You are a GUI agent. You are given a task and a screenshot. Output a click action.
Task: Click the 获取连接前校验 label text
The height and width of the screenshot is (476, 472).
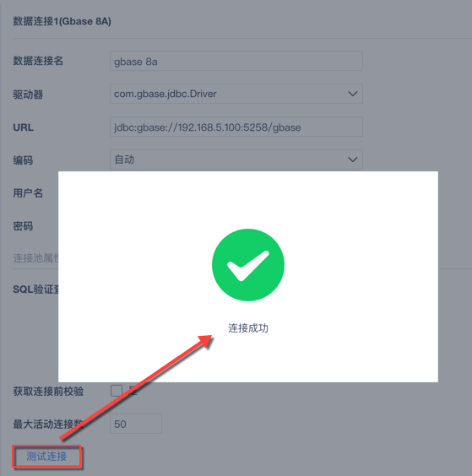[x=48, y=392]
